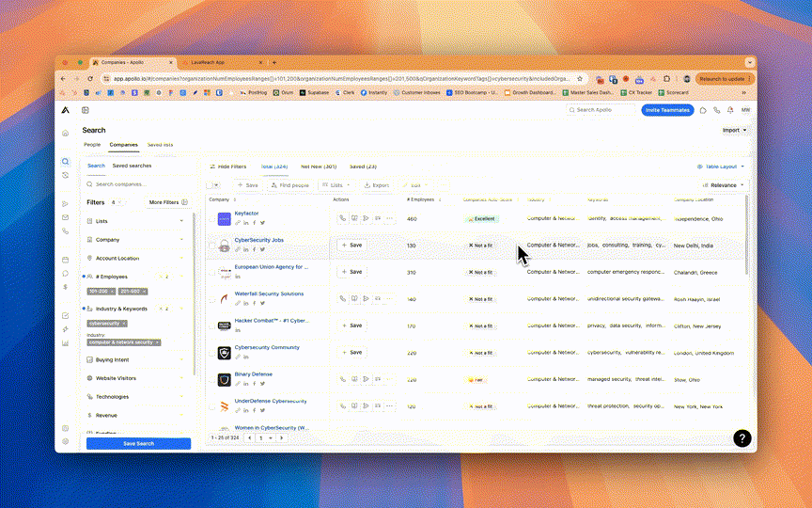Image resolution: width=812 pixels, height=508 pixels.
Task: Open the Emails envelope icon in sidebar
Action: (x=65, y=217)
